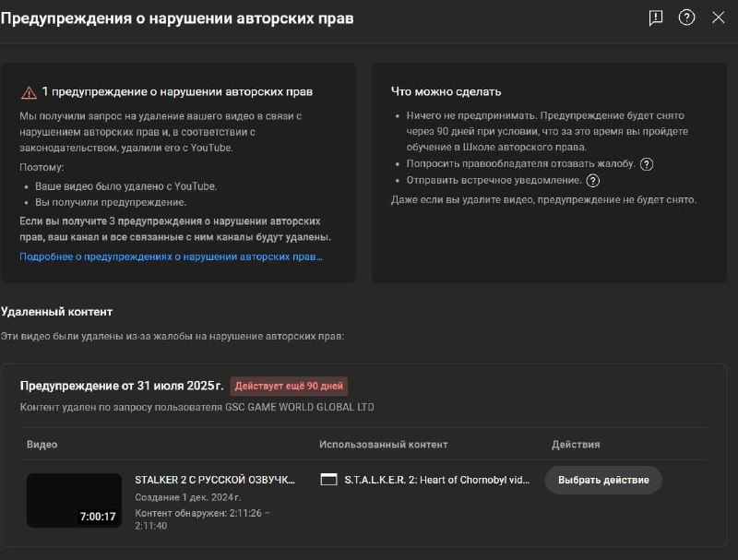Click the "Предупреждение от 31 июля 2025 г." heading
This screenshot has width=738, height=560.
(x=122, y=386)
